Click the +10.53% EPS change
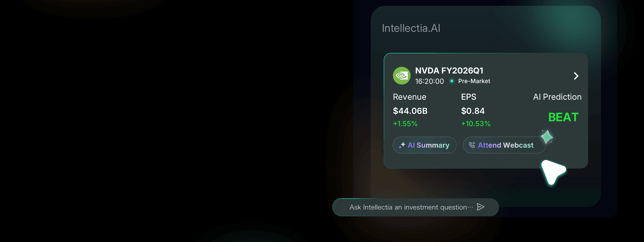Image resolution: width=644 pixels, height=242 pixels. point(476,124)
